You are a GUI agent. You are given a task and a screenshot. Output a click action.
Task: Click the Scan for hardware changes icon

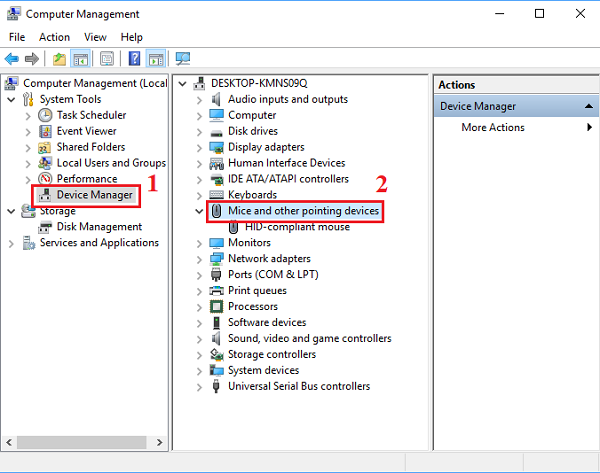click(x=182, y=59)
